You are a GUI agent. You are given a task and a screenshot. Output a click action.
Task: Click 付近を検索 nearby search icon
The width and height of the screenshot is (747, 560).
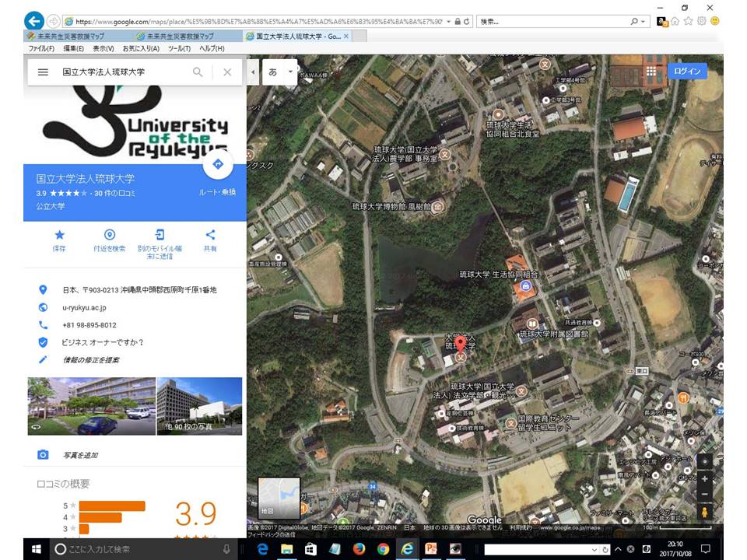pyautogui.click(x=110, y=235)
